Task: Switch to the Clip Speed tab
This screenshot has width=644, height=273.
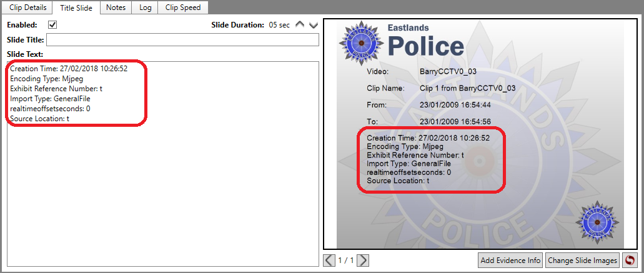Action: pos(183,7)
